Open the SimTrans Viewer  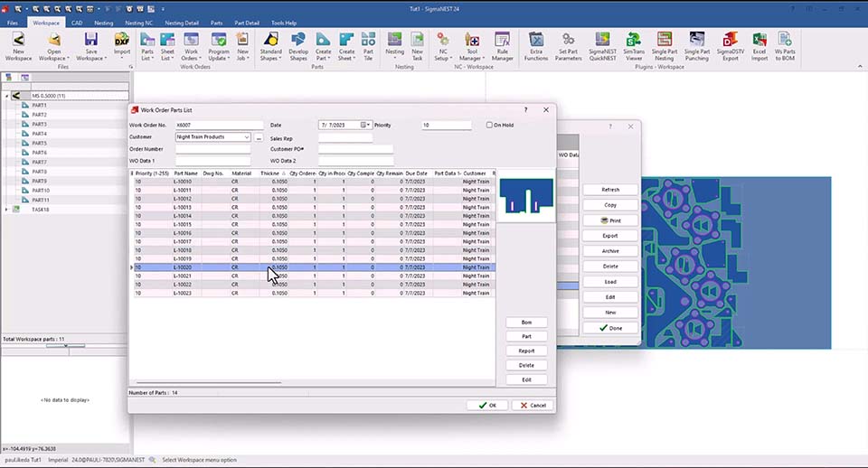[634, 46]
